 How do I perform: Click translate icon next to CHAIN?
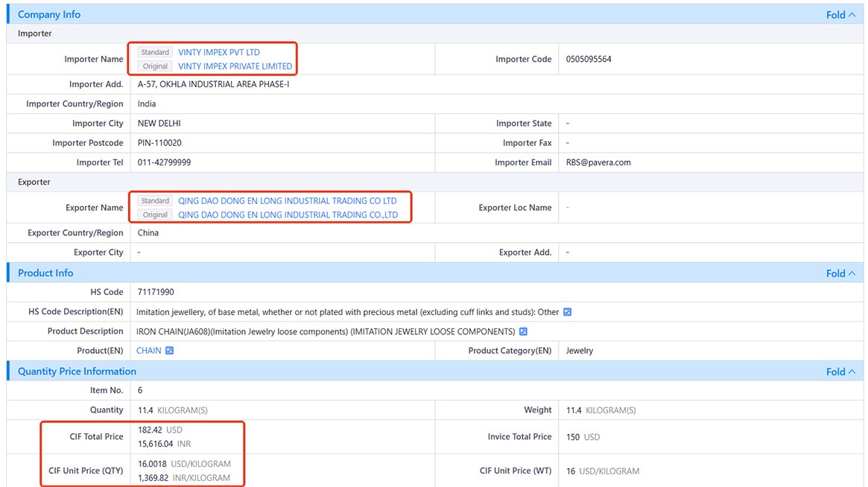[x=169, y=351]
